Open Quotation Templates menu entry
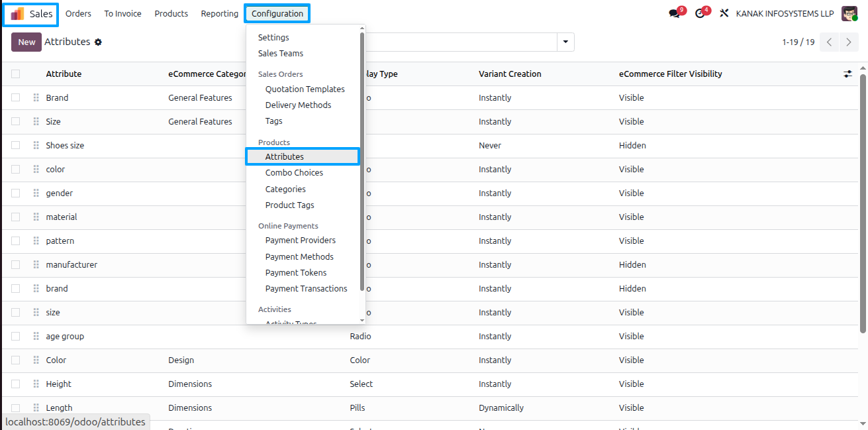 (x=305, y=89)
